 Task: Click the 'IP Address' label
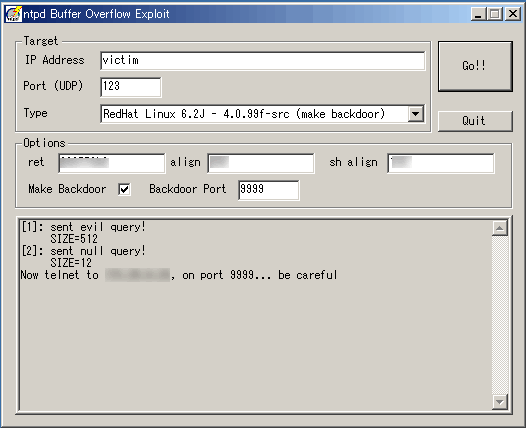click(55, 60)
